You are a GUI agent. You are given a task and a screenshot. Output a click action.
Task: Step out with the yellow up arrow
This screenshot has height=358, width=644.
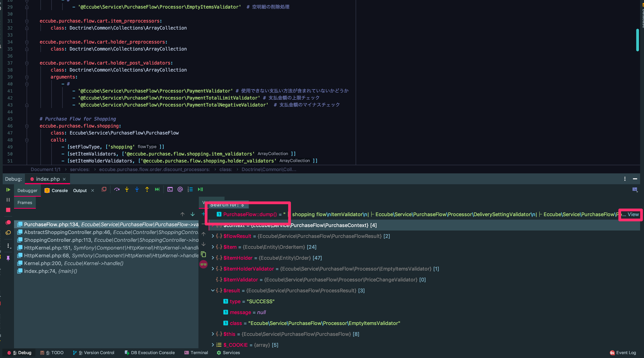point(147,189)
